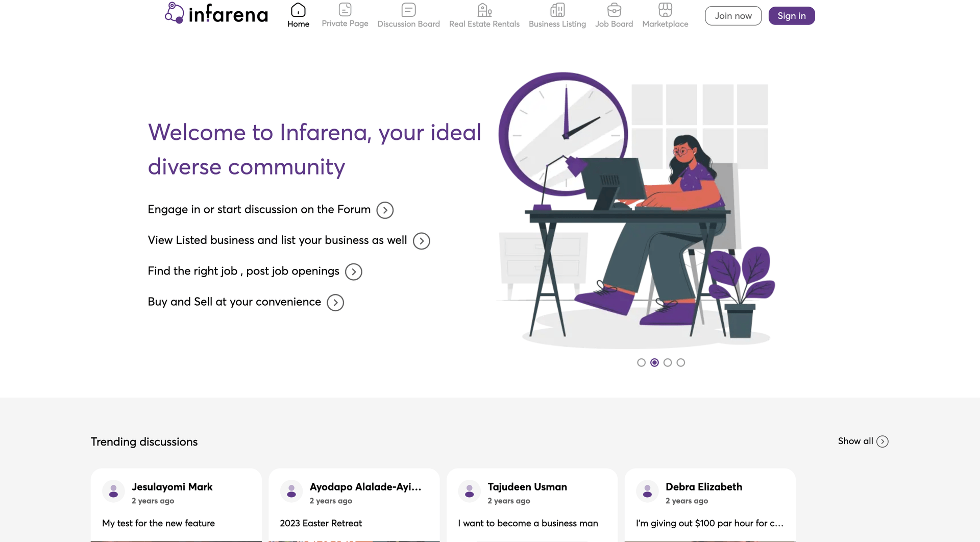Click the Welcome to Infarena headline
The width and height of the screenshot is (980, 542).
(314, 150)
